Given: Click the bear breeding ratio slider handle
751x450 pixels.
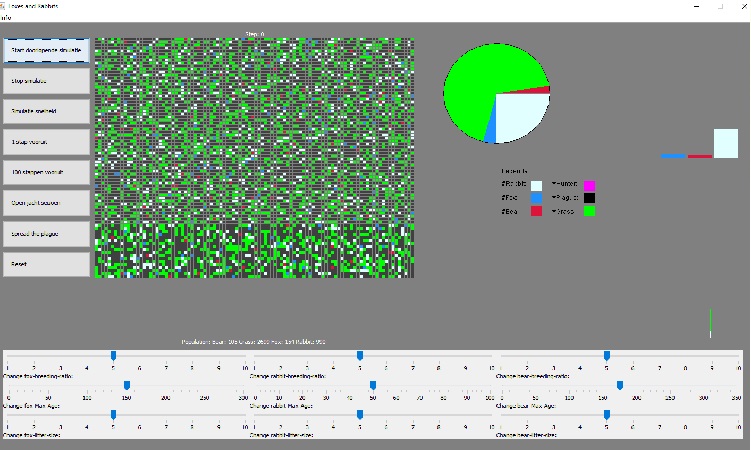Looking at the screenshot, I should (607, 355).
